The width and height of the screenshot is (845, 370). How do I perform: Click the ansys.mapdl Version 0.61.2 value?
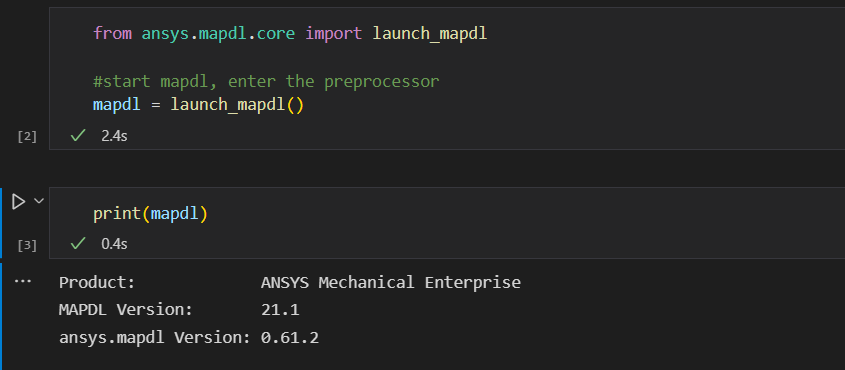pos(290,338)
